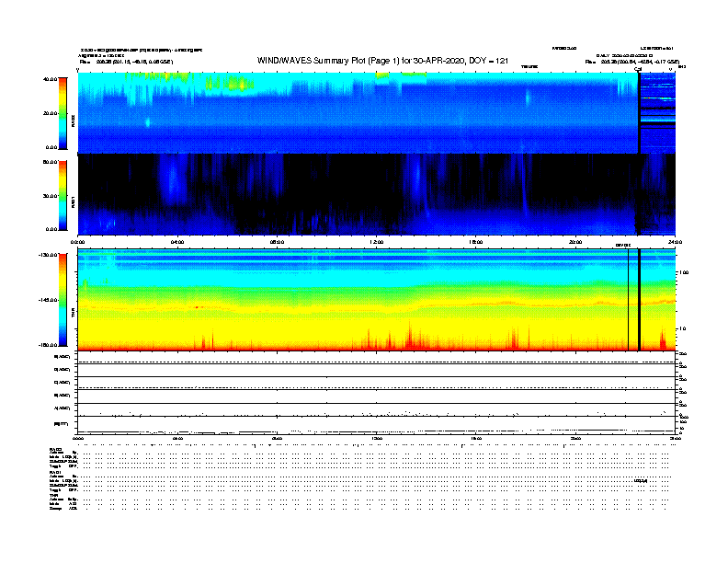Click the 08:00 time label below RAD1 panel
728x563 pixels.
[277, 242]
